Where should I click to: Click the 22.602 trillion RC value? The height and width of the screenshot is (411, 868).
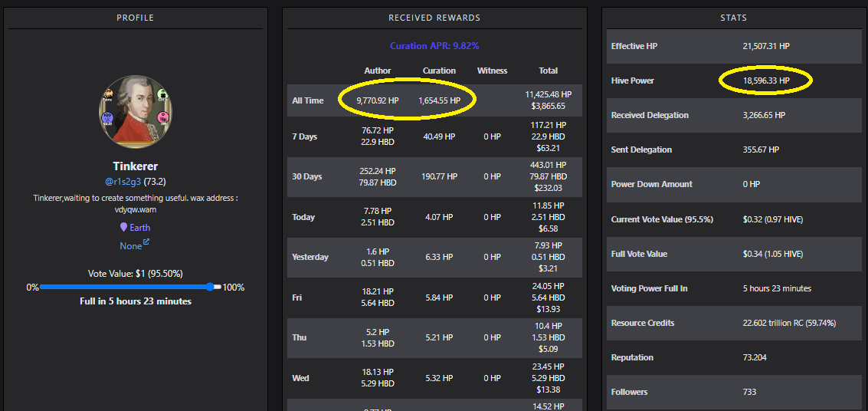coord(789,323)
